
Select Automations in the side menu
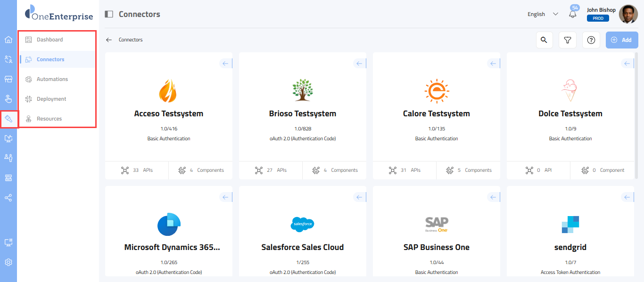point(52,79)
